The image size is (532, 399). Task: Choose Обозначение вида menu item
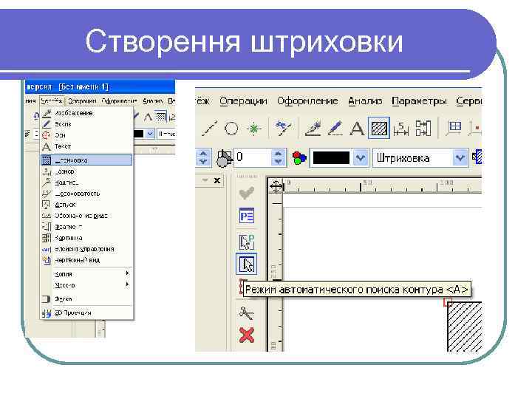point(86,216)
